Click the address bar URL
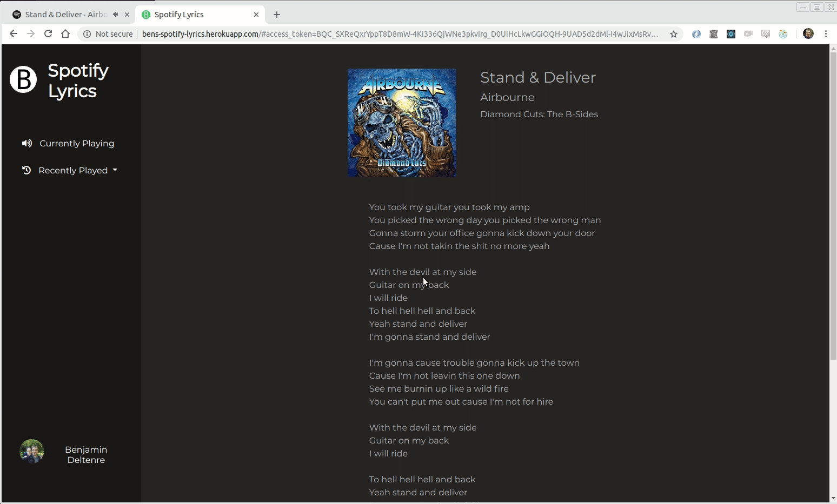Image resolution: width=837 pixels, height=504 pixels. pos(400,34)
